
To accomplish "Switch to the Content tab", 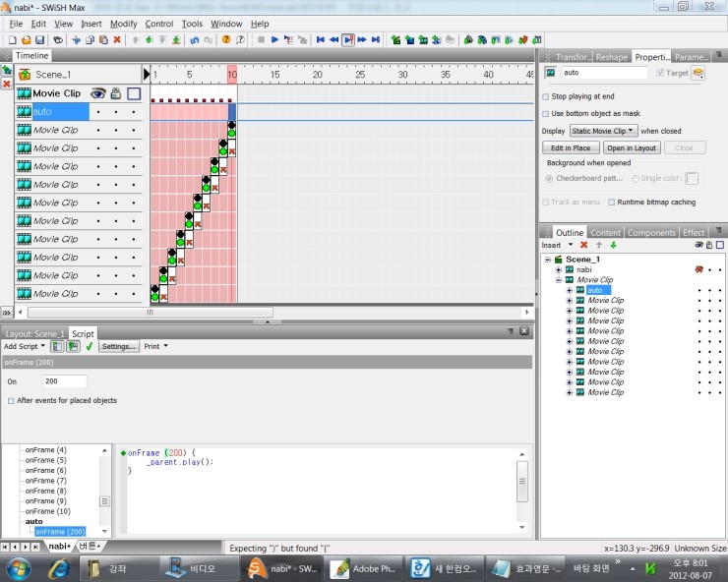I will [x=605, y=233].
